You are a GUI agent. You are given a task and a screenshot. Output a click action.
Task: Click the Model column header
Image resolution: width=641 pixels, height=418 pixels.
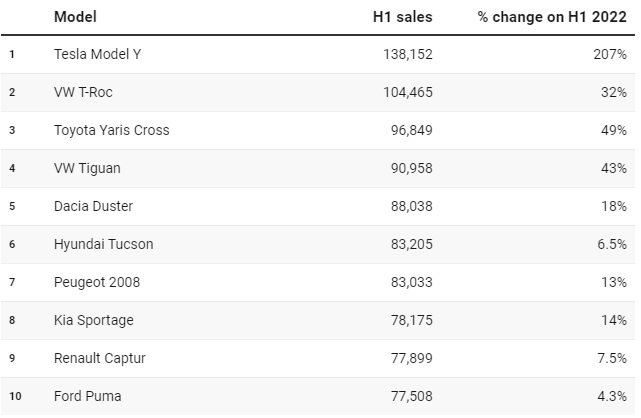point(74,17)
